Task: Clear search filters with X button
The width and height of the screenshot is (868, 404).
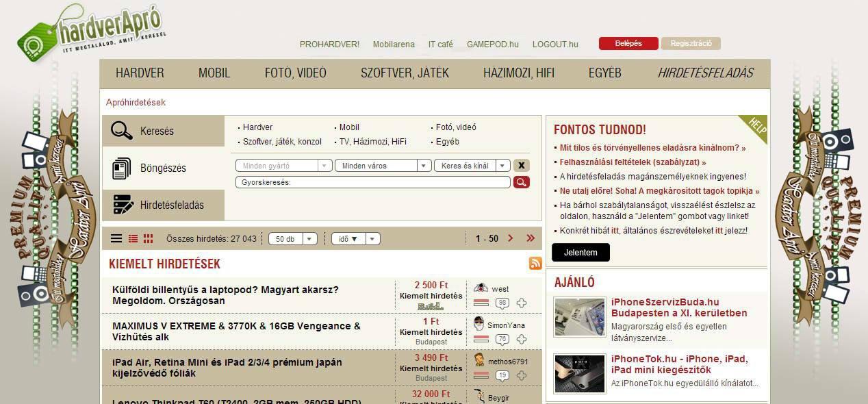Action: tap(521, 165)
